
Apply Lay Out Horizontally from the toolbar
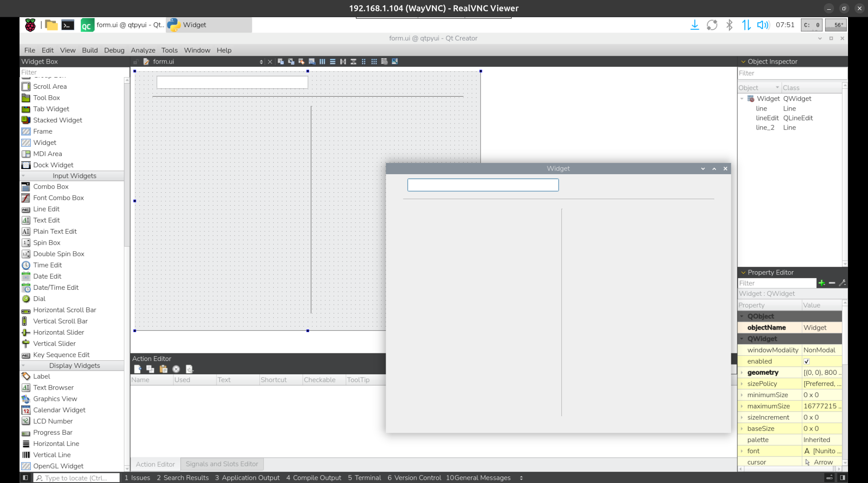pos(322,61)
